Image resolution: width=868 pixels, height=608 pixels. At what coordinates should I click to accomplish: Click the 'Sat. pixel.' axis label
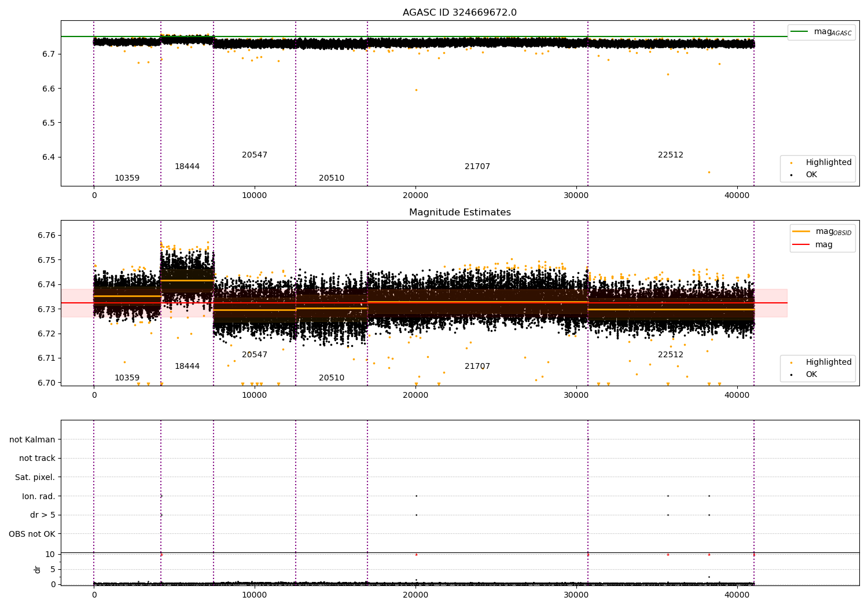(35, 478)
